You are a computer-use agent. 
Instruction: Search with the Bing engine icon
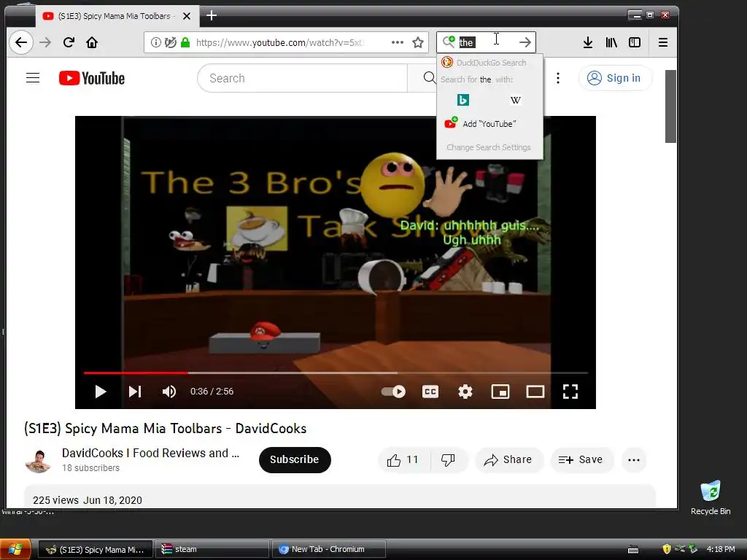[463, 100]
